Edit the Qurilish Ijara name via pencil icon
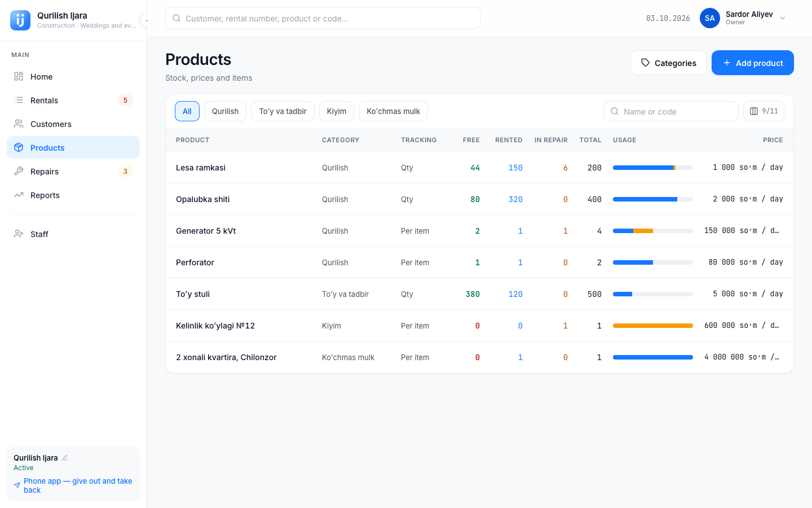This screenshot has width=812, height=508. (x=65, y=458)
